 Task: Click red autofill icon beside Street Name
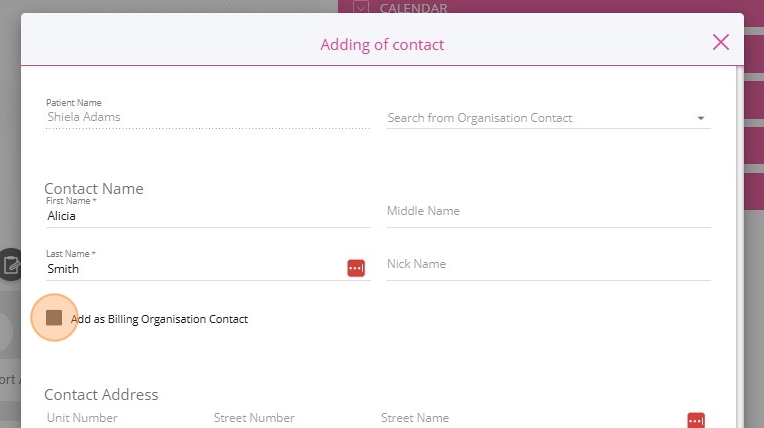pos(696,420)
